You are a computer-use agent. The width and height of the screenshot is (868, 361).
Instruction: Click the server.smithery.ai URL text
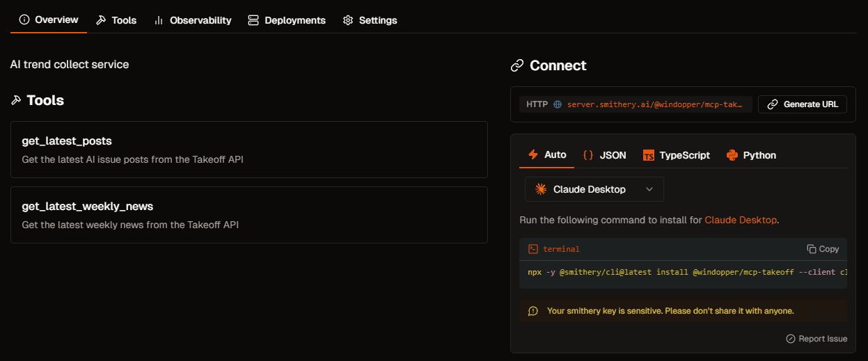655,104
